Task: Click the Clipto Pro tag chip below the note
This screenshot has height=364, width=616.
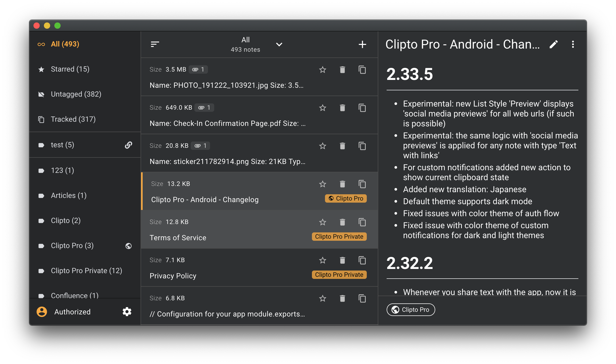Action: pyautogui.click(x=411, y=310)
